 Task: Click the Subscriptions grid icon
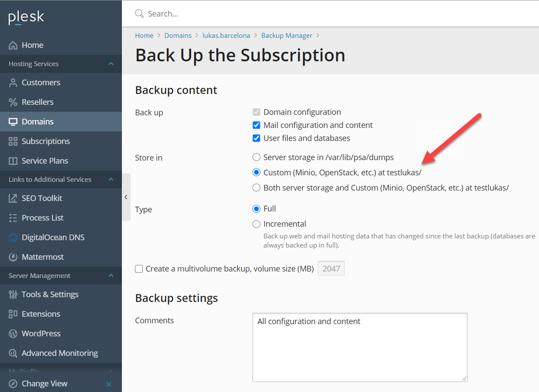[13, 141]
